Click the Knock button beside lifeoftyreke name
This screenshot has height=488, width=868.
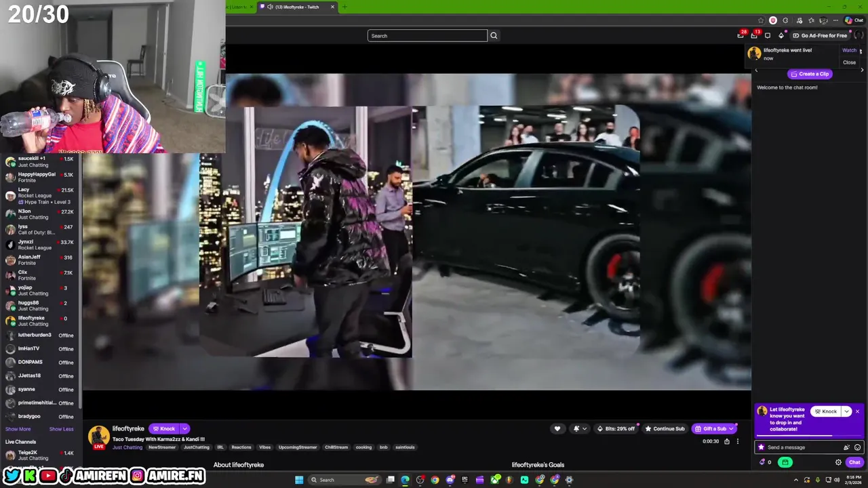(x=163, y=428)
